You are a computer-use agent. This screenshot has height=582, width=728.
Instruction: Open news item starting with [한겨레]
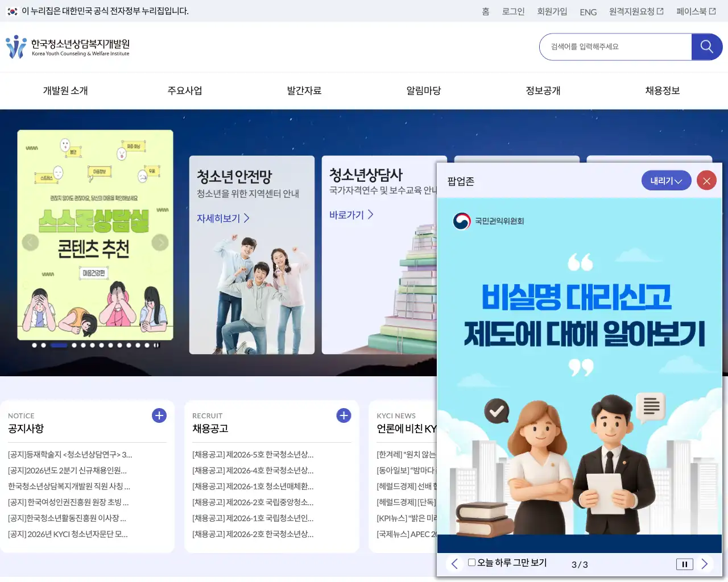[406, 455]
